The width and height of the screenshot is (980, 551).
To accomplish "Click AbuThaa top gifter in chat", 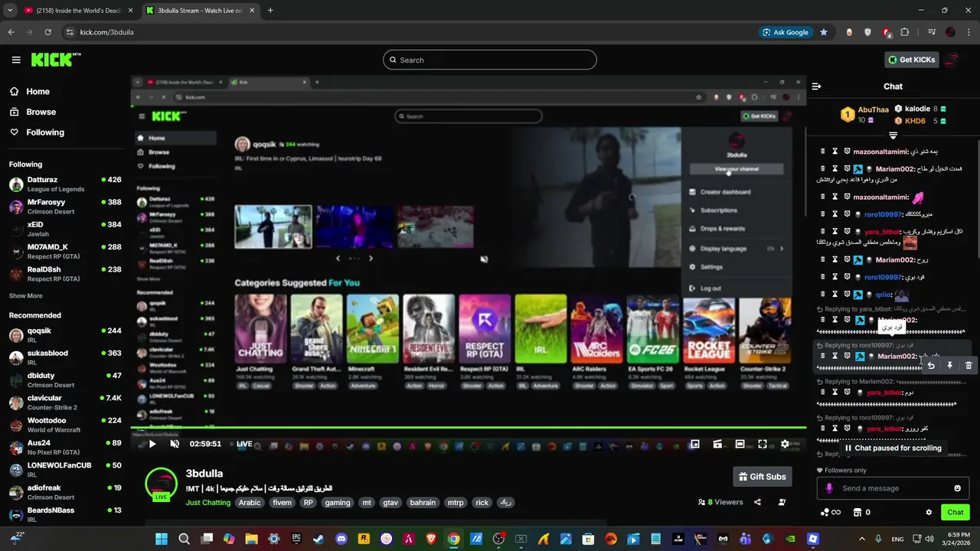I will (x=866, y=115).
